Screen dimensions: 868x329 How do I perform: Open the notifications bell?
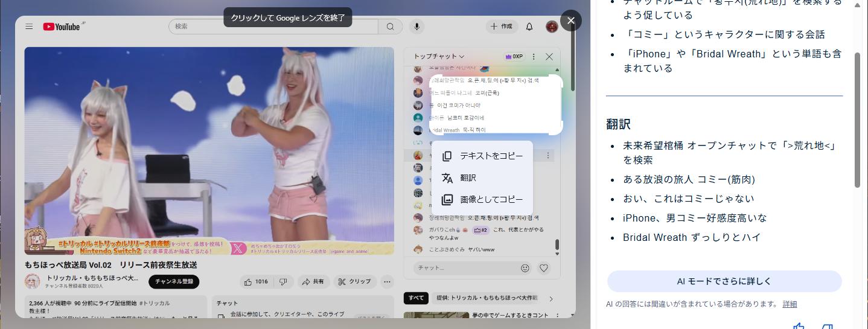pyautogui.click(x=529, y=27)
